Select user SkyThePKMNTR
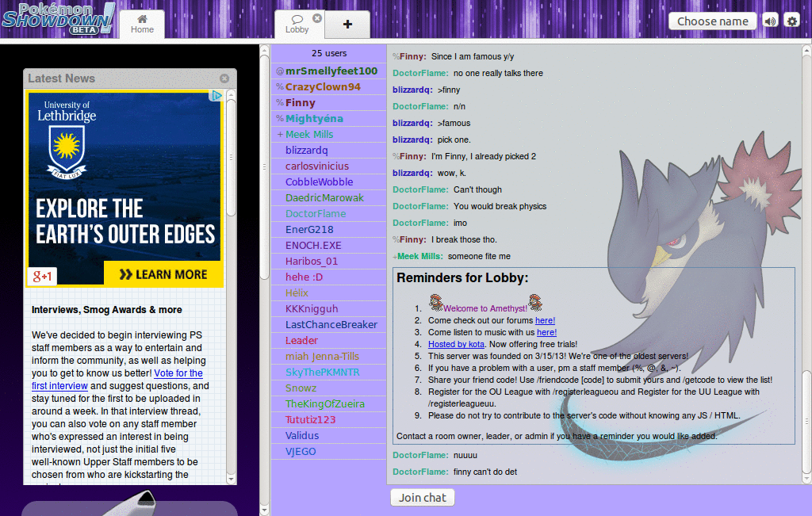This screenshot has width=812, height=516. pos(329,372)
